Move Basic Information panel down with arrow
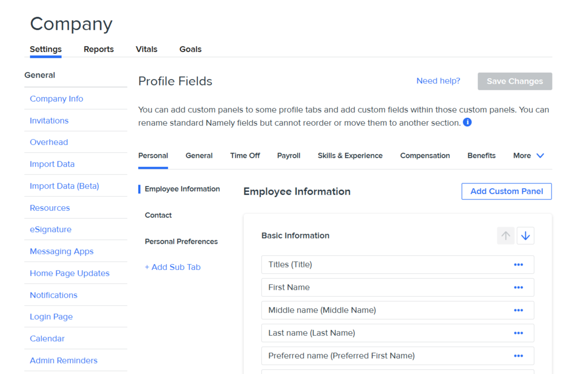This screenshot has height=374, width=588. [x=525, y=236]
